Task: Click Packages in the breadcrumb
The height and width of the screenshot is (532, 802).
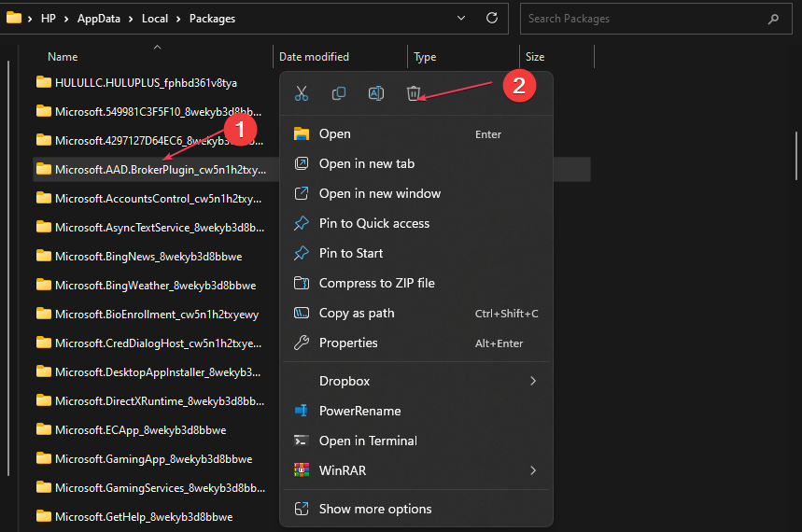Action: [212, 19]
